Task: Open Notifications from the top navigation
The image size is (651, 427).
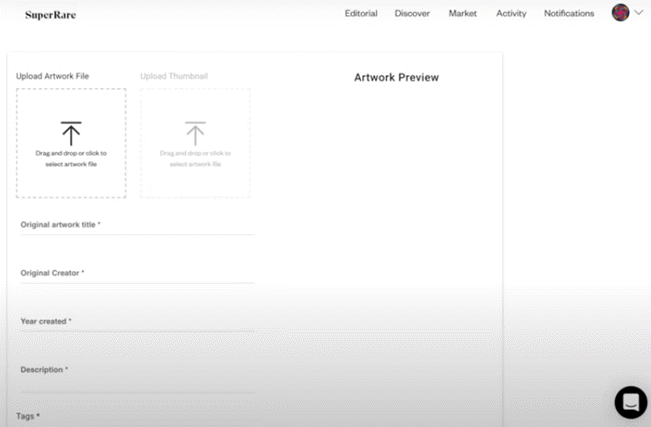Action: [569, 14]
